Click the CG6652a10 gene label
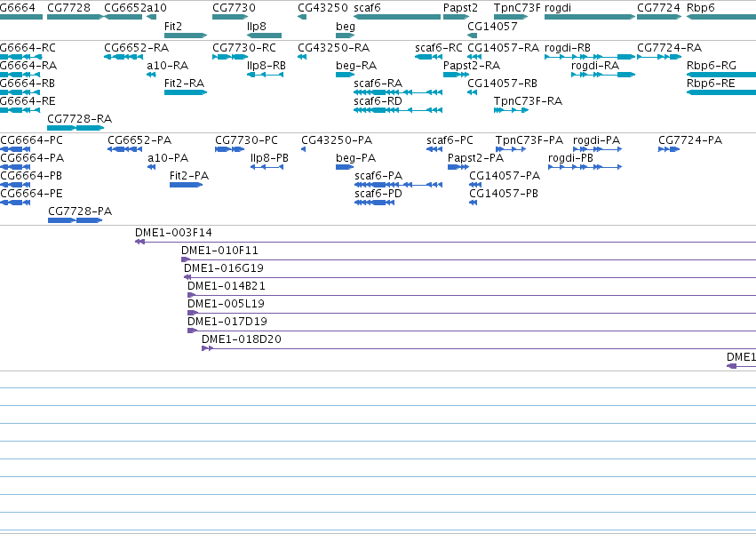The height and width of the screenshot is (534, 756). coord(136,8)
